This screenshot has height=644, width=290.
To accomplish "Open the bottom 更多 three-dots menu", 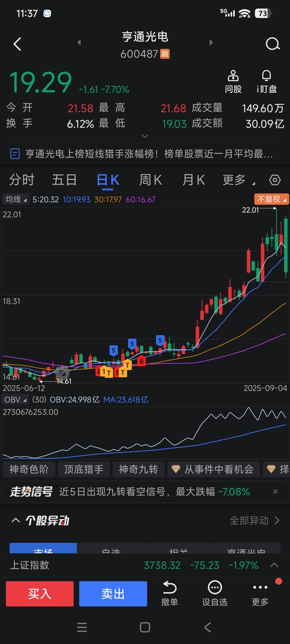I will click(260, 594).
